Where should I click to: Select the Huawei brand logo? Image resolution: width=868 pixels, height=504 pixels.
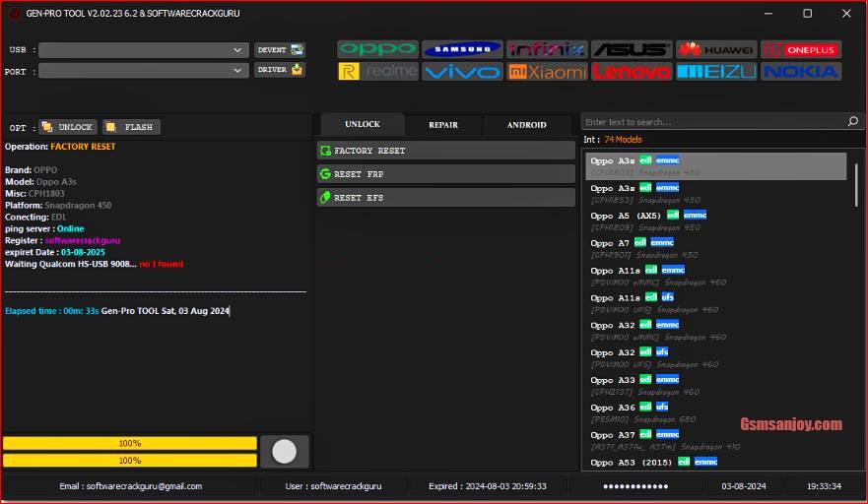point(716,50)
